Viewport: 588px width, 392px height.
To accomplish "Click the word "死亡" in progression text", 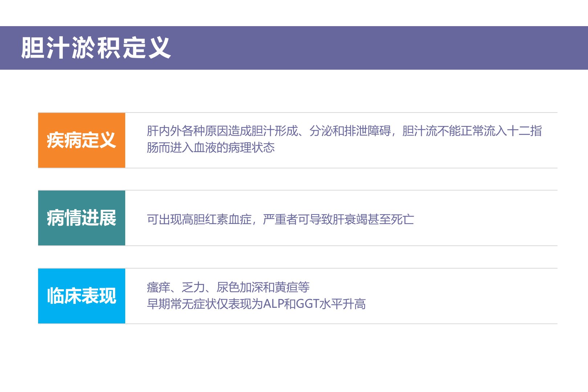I will click(x=403, y=219).
